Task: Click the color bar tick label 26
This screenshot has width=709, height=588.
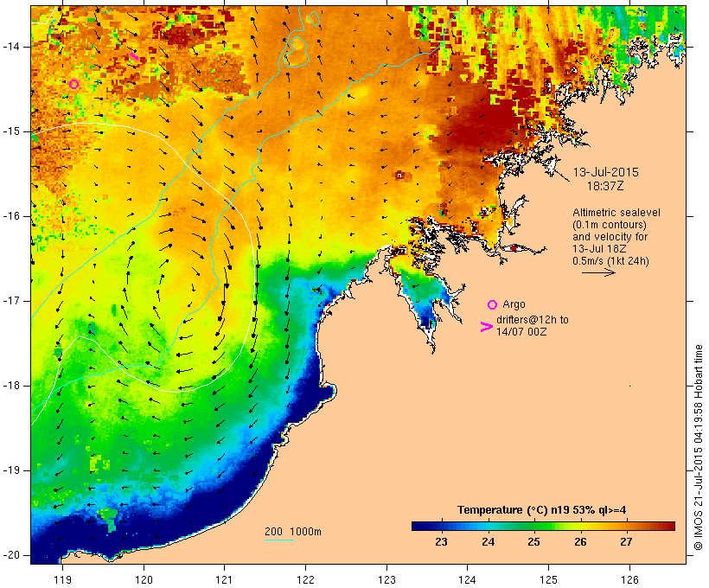Action: (580, 542)
